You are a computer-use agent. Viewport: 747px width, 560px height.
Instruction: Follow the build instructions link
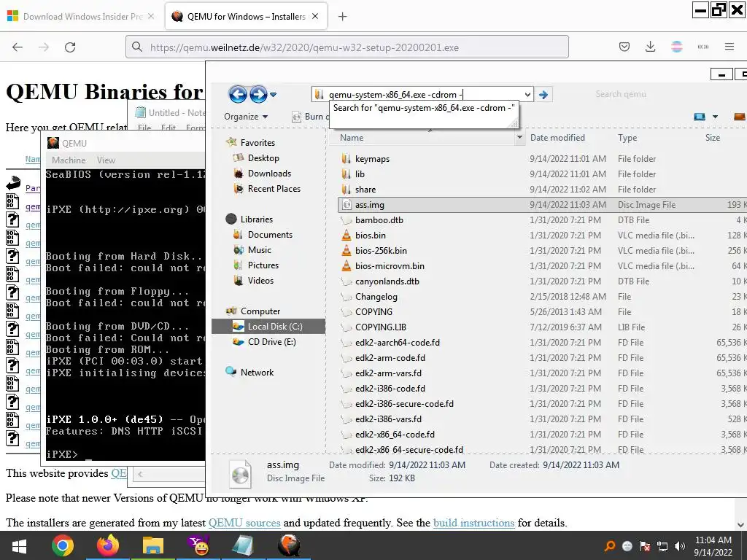[x=473, y=523]
